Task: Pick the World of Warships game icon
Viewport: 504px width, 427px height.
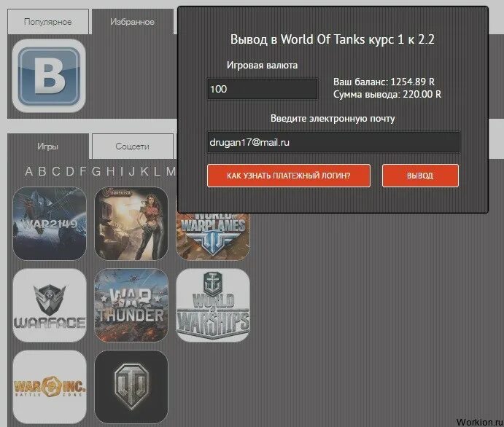Action: (x=213, y=305)
